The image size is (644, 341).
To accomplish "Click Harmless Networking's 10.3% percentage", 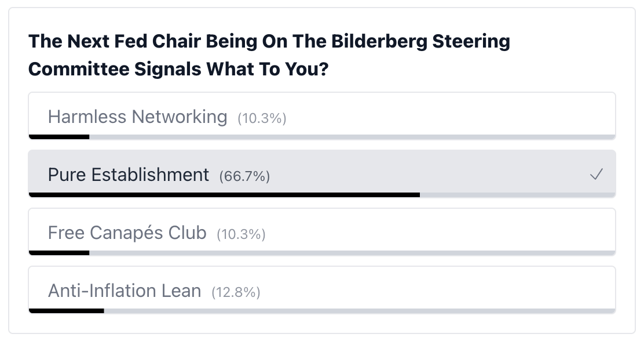I will pos(262,118).
